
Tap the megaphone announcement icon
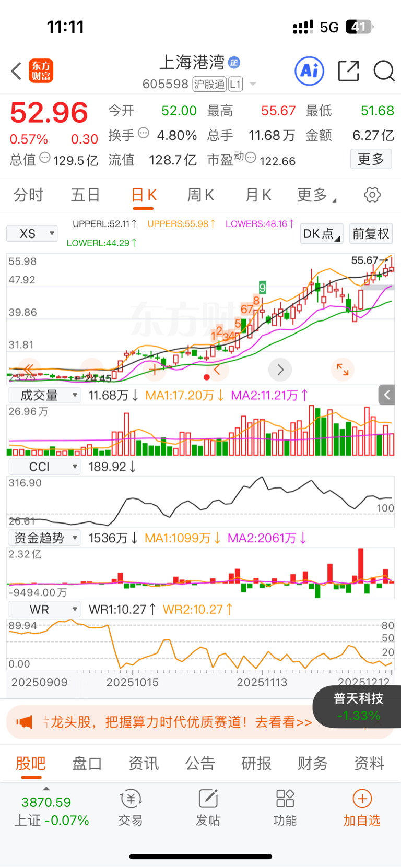point(24,722)
